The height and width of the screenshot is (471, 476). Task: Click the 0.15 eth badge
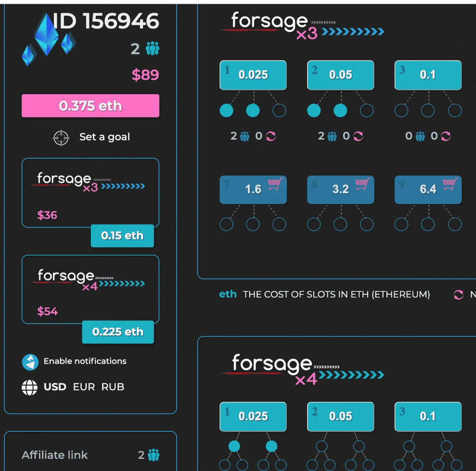tap(122, 236)
